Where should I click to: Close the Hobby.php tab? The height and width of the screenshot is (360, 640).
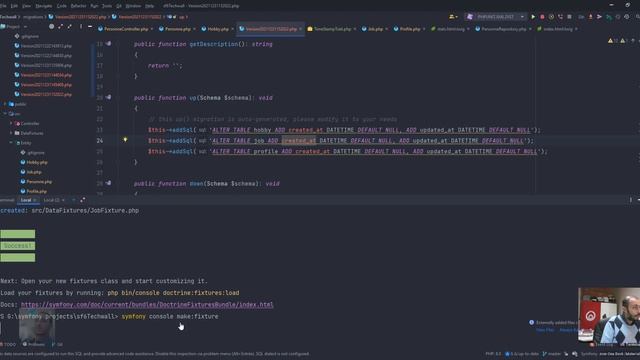pos(232,29)
